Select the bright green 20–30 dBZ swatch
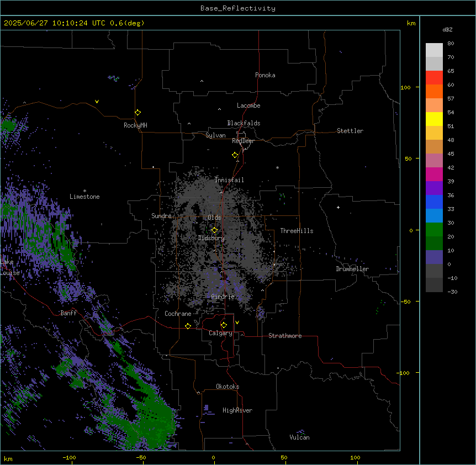This screenshot has width=476, height=465. pos(434,230)
